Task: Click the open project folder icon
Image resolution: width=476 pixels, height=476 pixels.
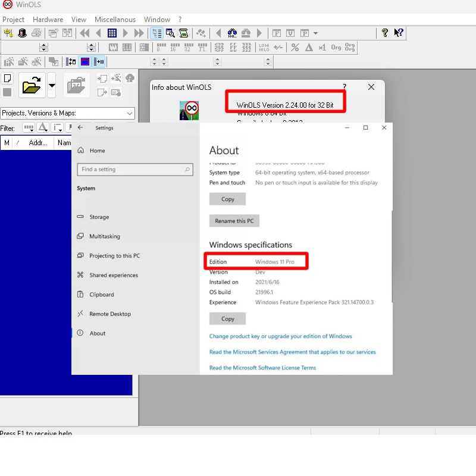Action: pos(32,85)
